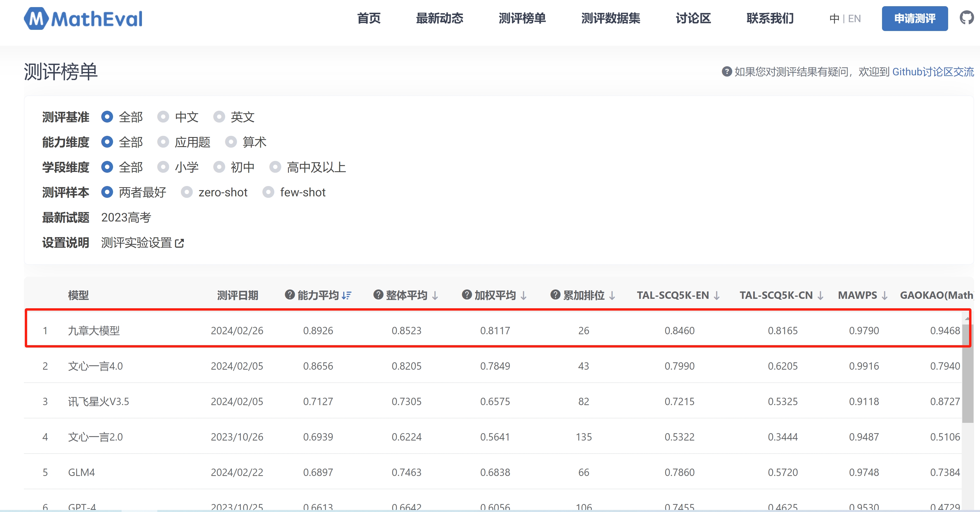Open external link icon after 测评实验设置
Viewport: 980px width, 512px height.
pos(180,243)
